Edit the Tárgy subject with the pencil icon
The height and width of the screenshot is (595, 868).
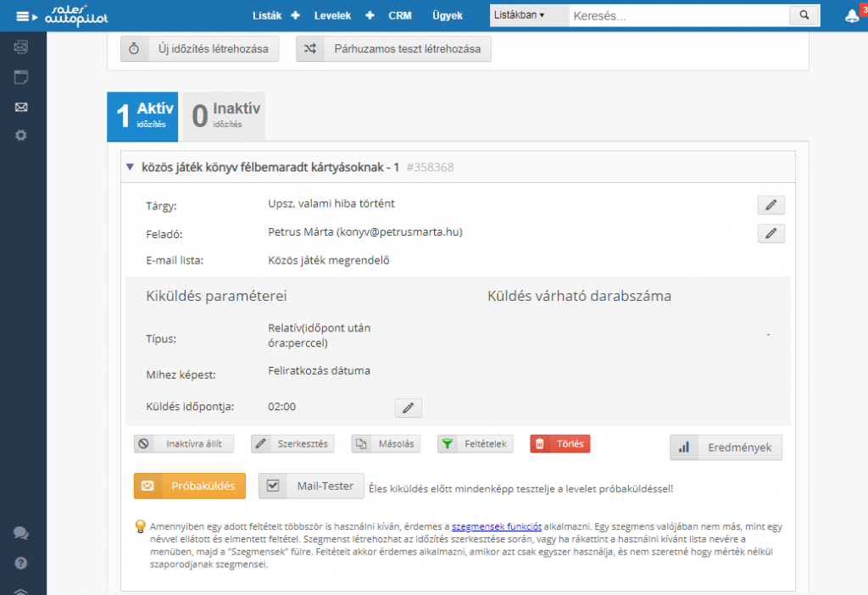click(771, 205)
